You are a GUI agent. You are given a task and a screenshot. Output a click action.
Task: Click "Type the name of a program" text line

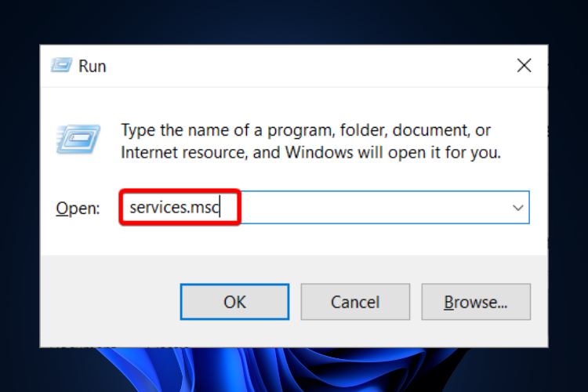[306, 129]
